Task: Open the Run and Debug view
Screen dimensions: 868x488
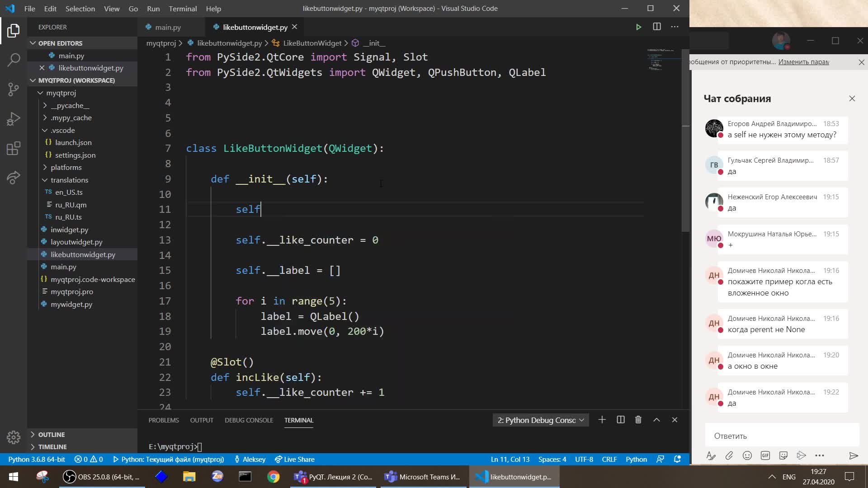Action: click(x=14, y=119)
